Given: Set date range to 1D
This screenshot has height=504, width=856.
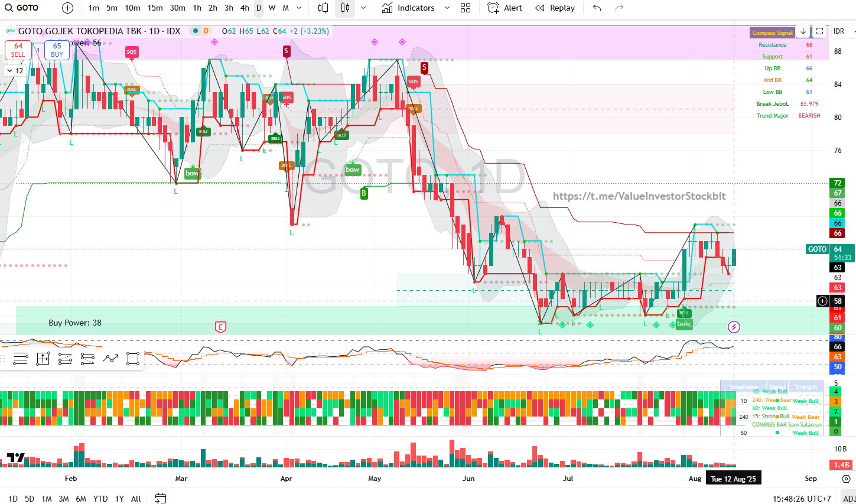Looking at the screenshot, I should (13, 499).
